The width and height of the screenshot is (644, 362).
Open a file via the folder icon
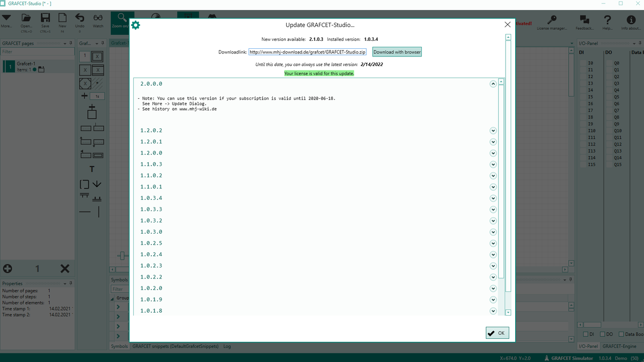(x=26, y=18)
